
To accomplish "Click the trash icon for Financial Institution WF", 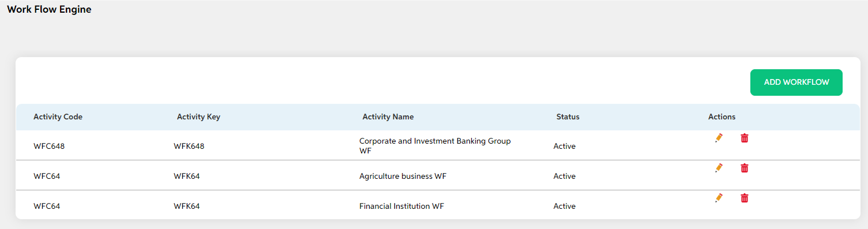I will tap(745, 198).
